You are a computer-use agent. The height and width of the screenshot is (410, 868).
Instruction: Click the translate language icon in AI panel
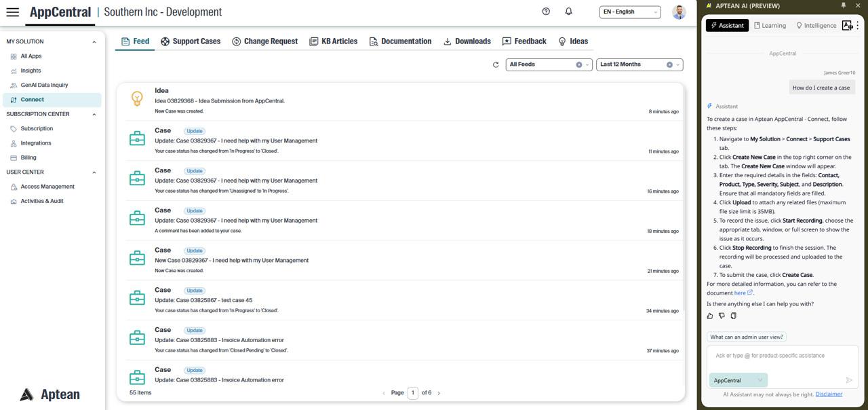tap(847, 25)
